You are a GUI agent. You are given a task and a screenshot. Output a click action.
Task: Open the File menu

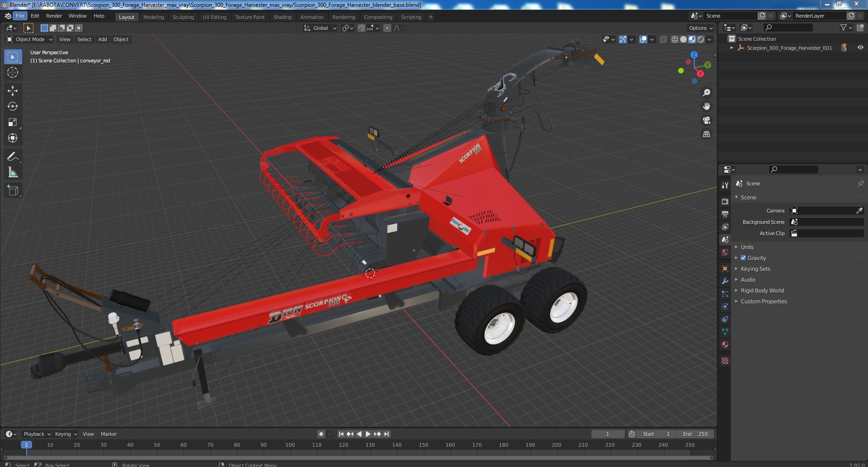[x=20, y=15]
